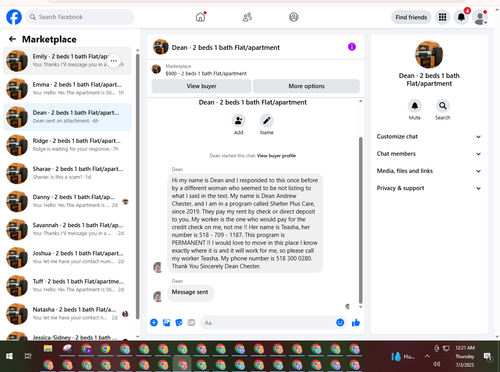500x372 pixels.
Task: Open the Windows notification center
Action: point(487,357)
